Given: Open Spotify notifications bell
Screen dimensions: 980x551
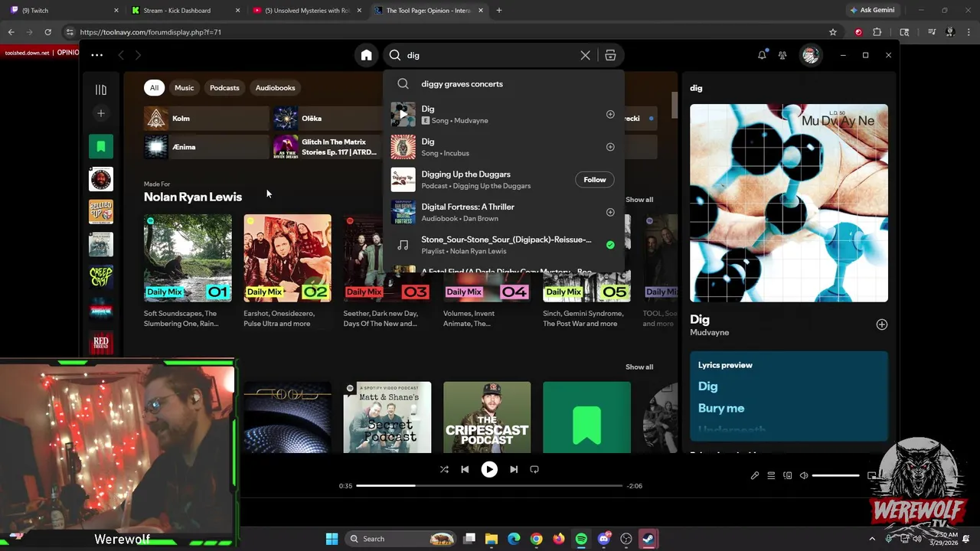Looking at the screenshot, I should pos(762,55).
